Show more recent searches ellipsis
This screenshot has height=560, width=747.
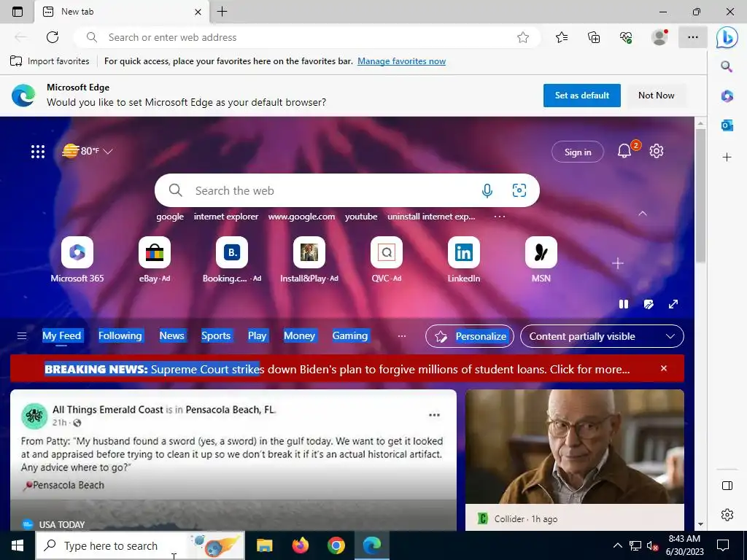point(499,216)
